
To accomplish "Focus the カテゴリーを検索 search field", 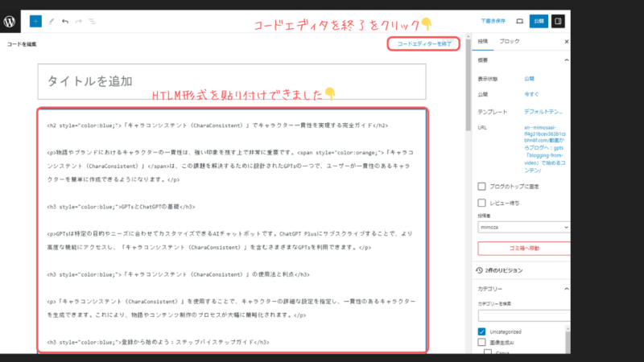I will tap(524, 315).
